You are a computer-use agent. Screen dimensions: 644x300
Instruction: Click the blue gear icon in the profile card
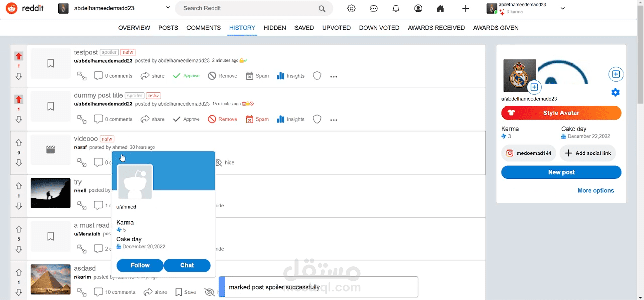(x=615, y=92)
